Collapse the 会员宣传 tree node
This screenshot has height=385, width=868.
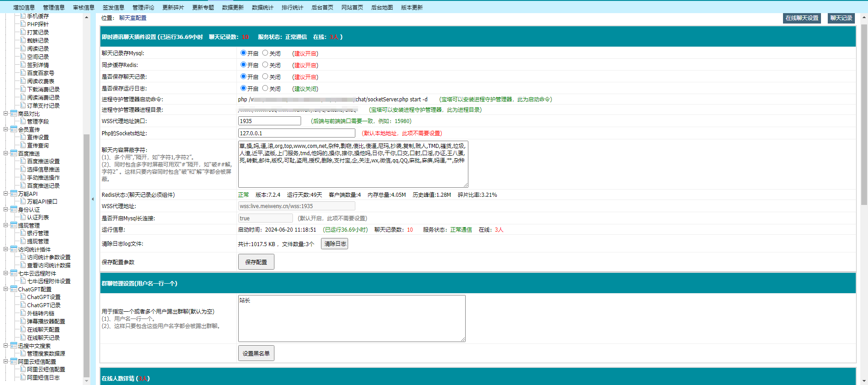[x=6, y=129]
